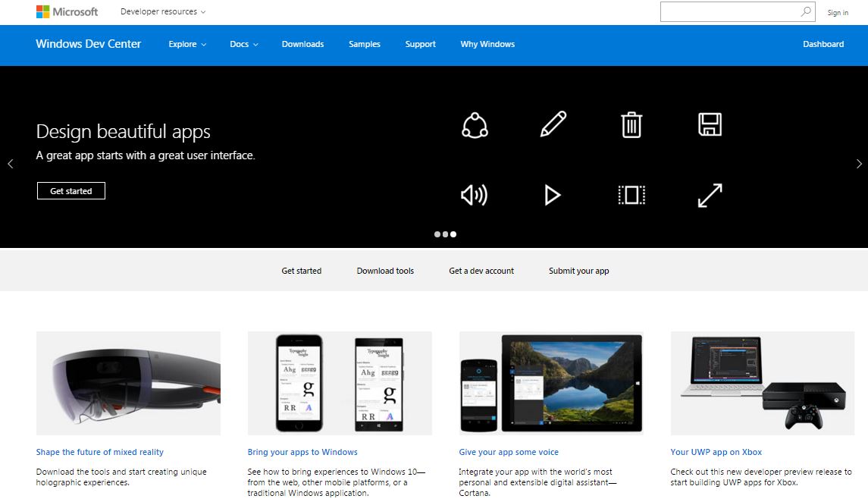Click Windows Dev Center title
Viewport: 868px width, 502px height.
(89, 44)
